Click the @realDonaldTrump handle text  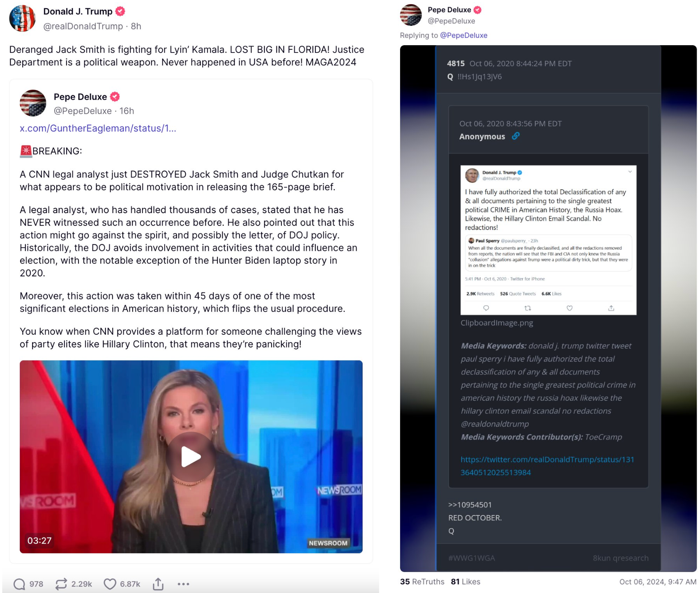83,26
